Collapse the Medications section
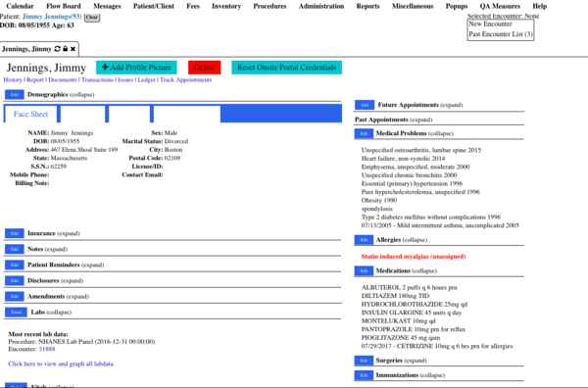Image resolution: width=588 pixels, height=388 pixels. 424,271
